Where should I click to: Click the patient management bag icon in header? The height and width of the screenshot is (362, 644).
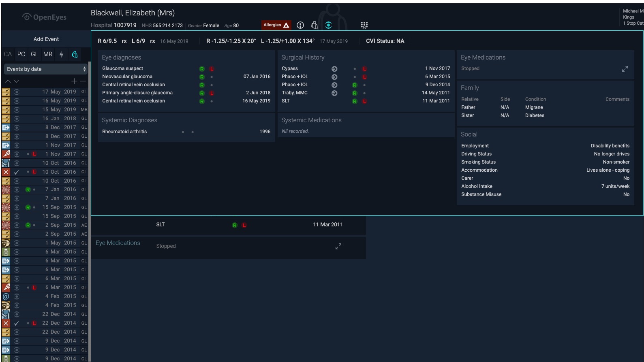tap(315, 25)
